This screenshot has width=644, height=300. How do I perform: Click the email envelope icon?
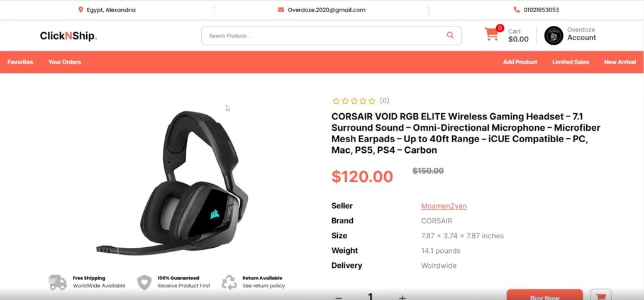[280, 9]
